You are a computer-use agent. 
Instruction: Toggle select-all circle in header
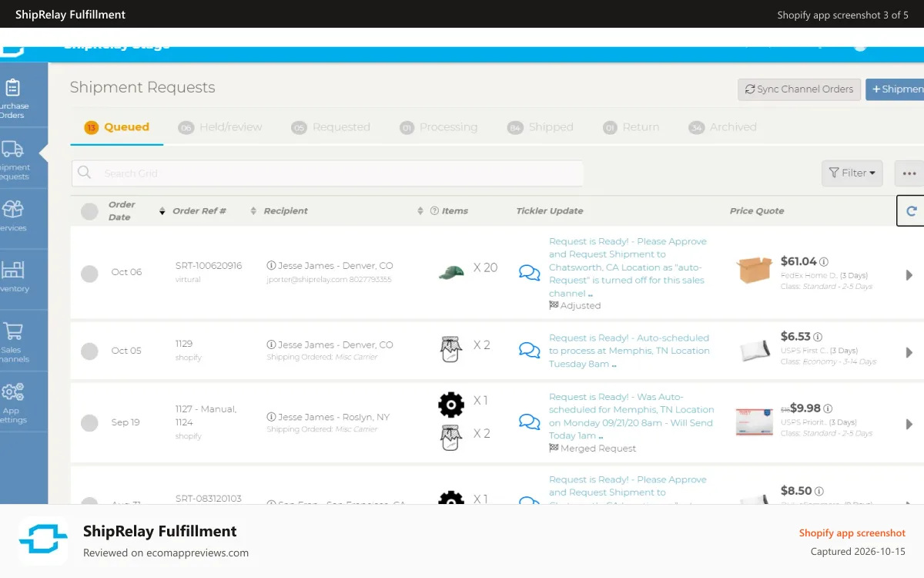[89, 211]
